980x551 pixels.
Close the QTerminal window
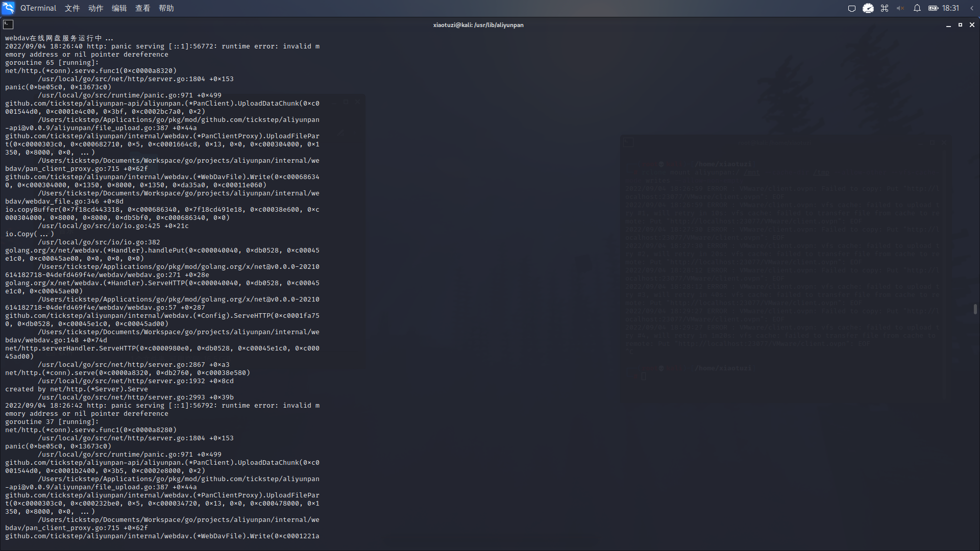972,24
